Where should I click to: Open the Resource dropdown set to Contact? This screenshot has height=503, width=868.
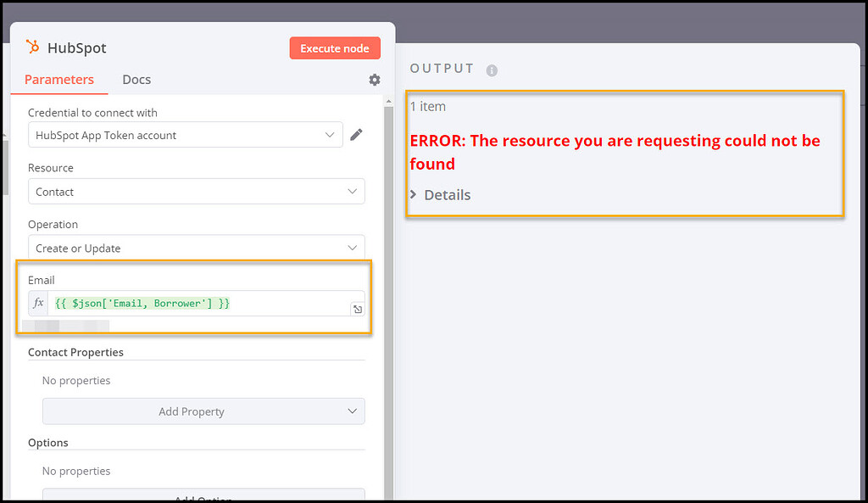[197, 191]
